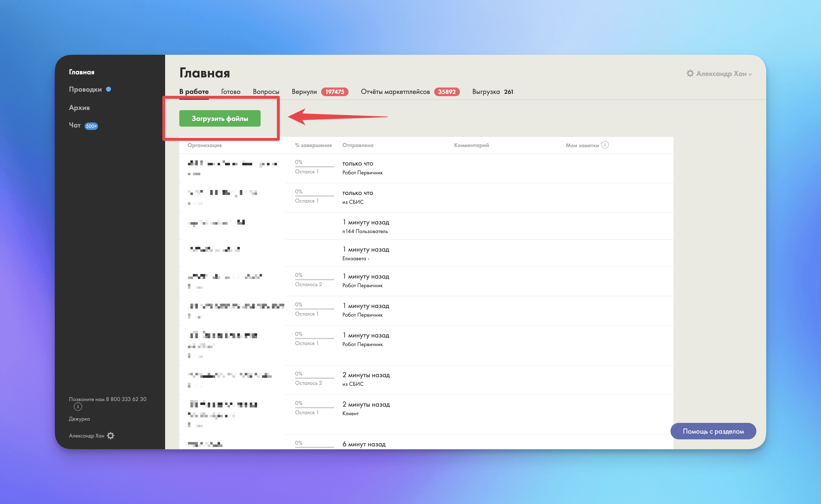Screen dimensions: 821x504
Task: Click the gear icon beside sidebar Александр Хан
Action: click(111, 436)
